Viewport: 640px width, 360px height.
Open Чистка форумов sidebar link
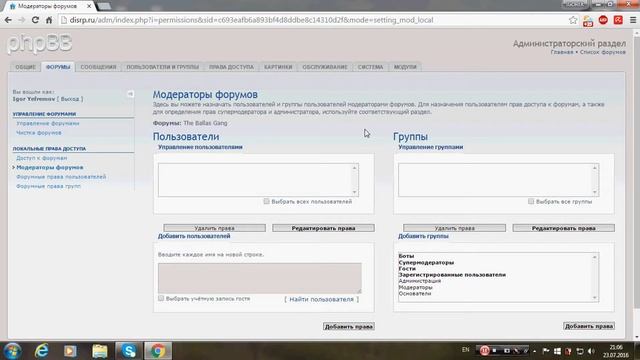[x=39, y=133]
